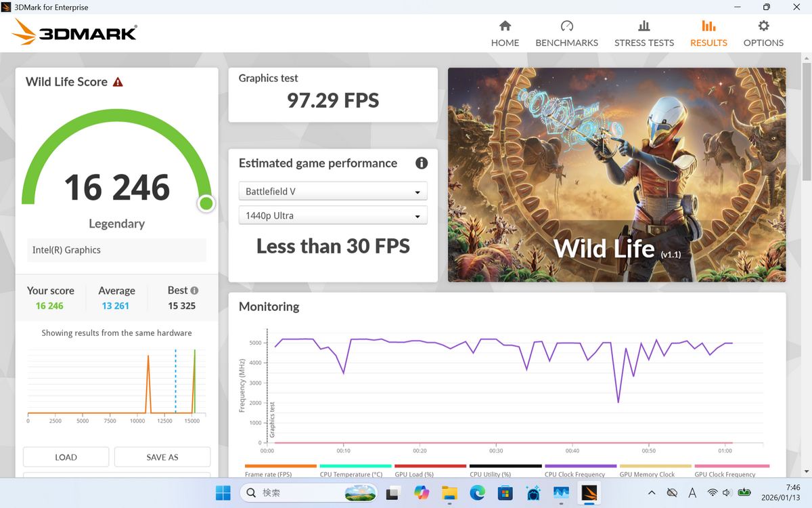812x508 pixels.
Task: Click the 97.29 FPS graphics test result
Action: tap(333, 101)
